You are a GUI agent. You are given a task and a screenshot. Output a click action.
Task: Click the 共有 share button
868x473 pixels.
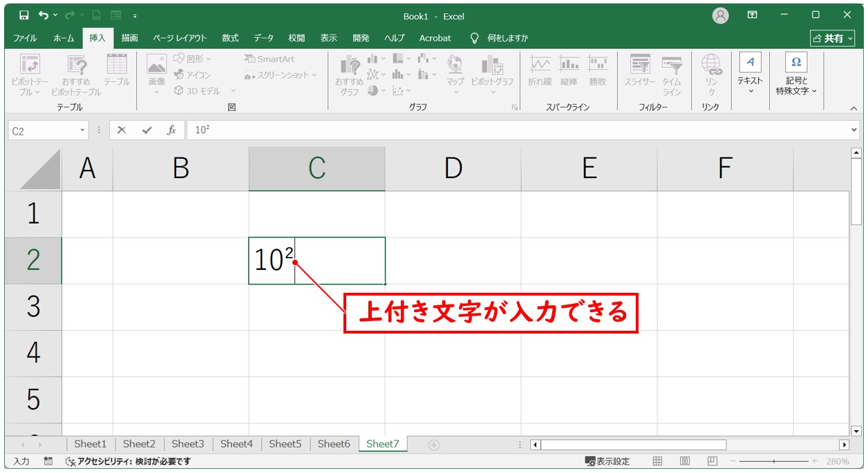(x=832, y=38)
